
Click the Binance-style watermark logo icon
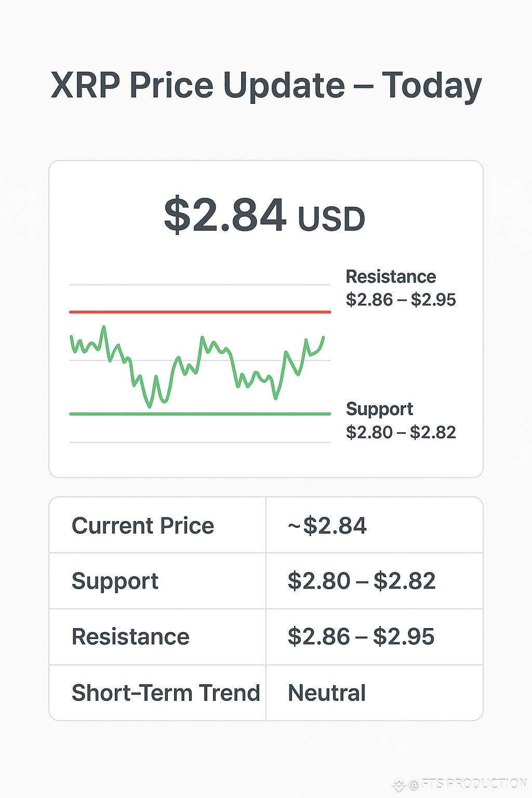pos(399,784)
